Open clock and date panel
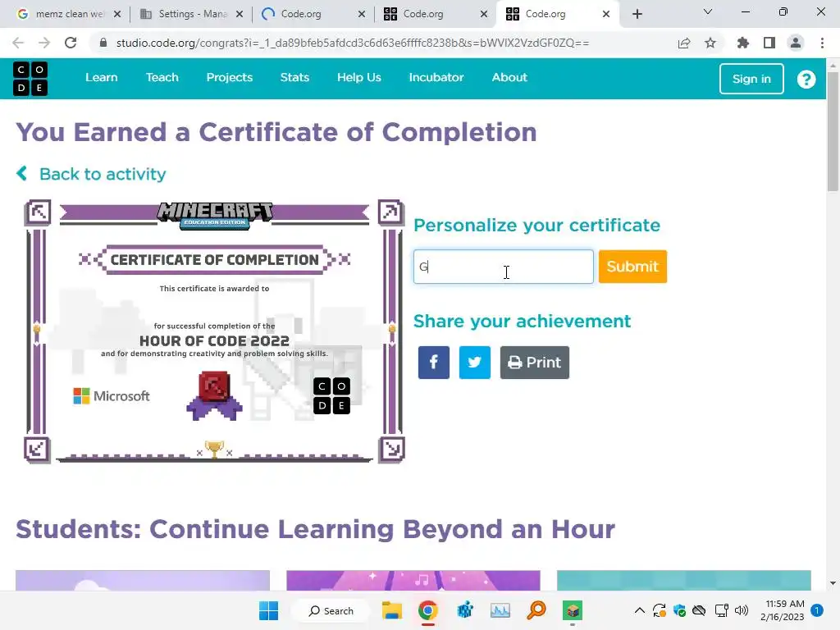Screen dimensions: 840x630 click(x=782, y=610)
